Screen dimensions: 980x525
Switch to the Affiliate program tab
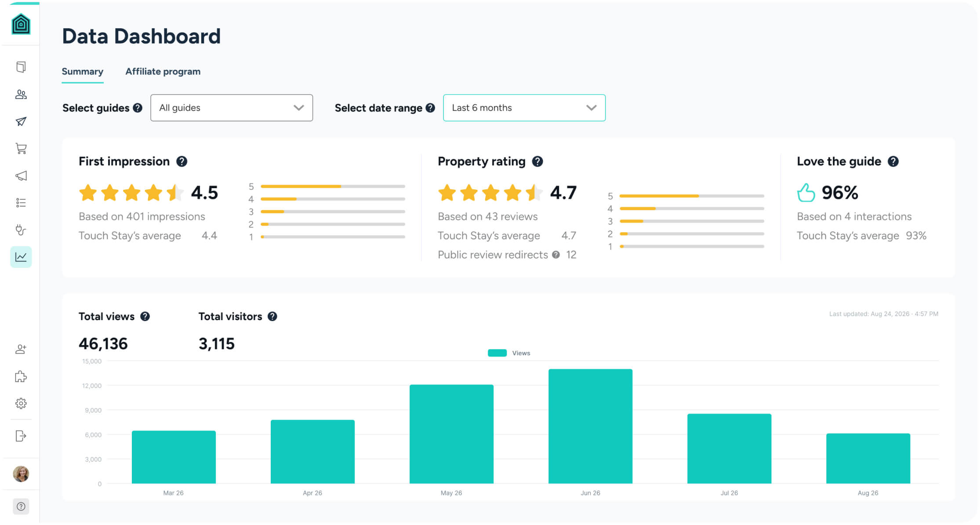pyautogui.click(x=163, y=72)
